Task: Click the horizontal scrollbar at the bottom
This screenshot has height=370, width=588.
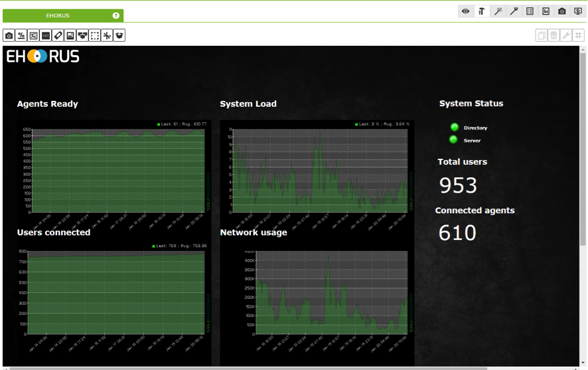Action: click(249, 369)
